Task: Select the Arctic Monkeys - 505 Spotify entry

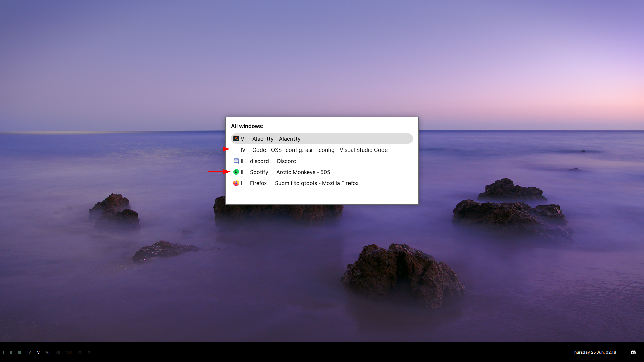Action: click(303, 172)
